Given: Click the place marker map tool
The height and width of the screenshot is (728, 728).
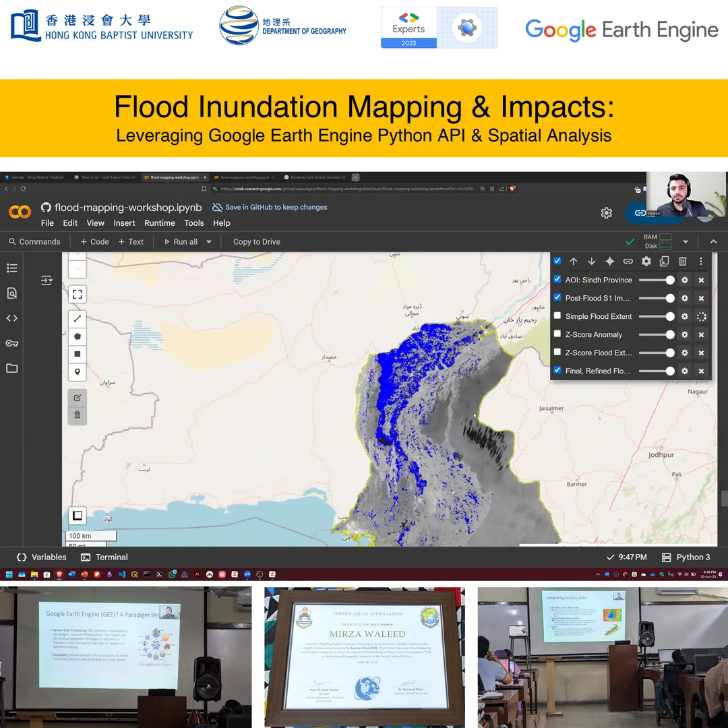Looking at the screenshot, I should [78, 371].
